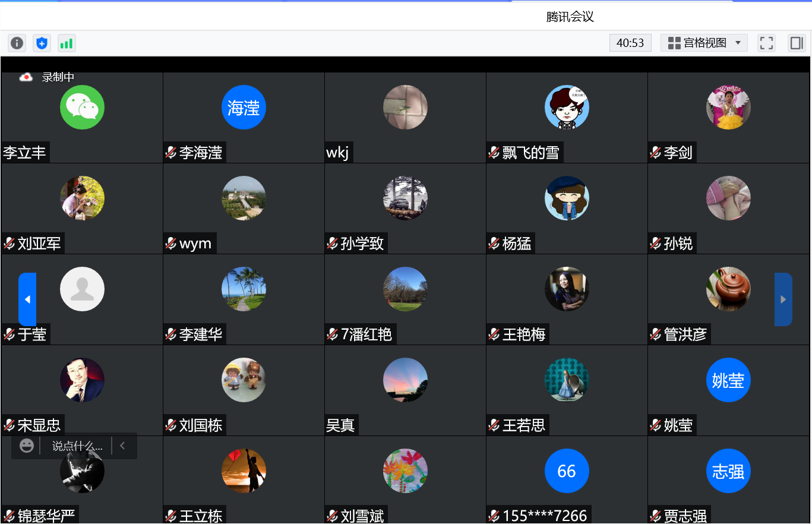Go to next page of participants

[x=783, y=299]
